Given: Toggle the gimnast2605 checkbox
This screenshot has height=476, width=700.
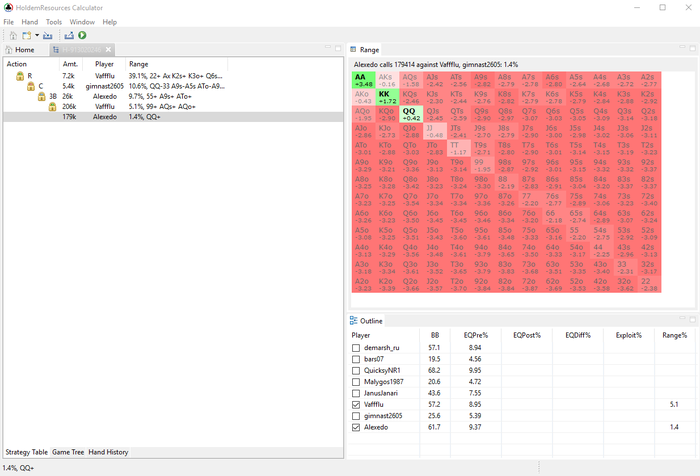Looking at the screenshot, I should tap(356, 416).
